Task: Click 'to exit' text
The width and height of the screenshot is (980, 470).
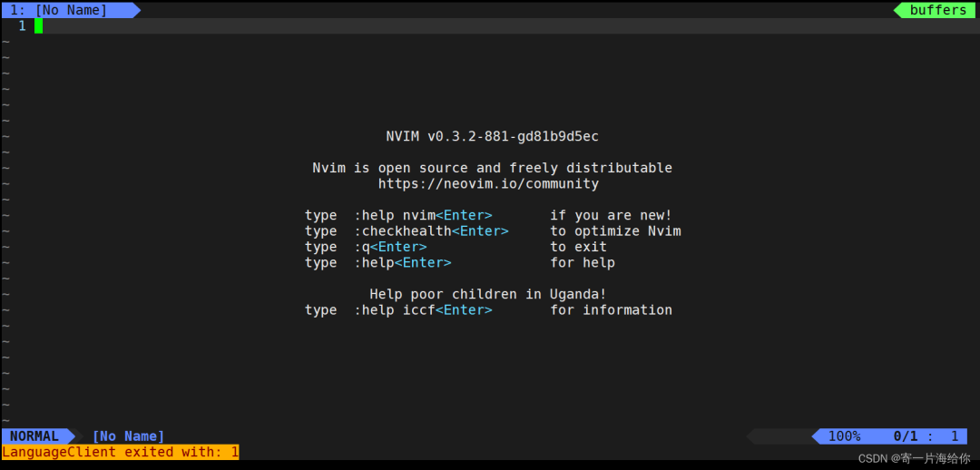Action: [578, 247]
